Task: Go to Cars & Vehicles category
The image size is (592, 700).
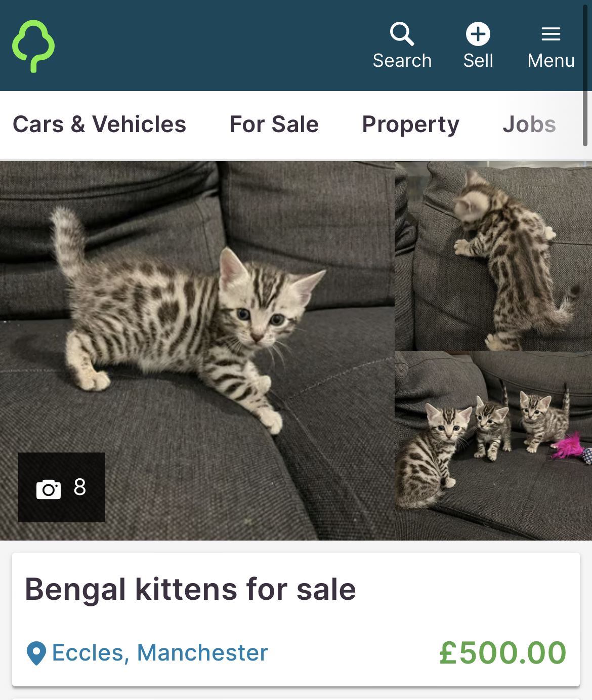Action: click(99, 125)
